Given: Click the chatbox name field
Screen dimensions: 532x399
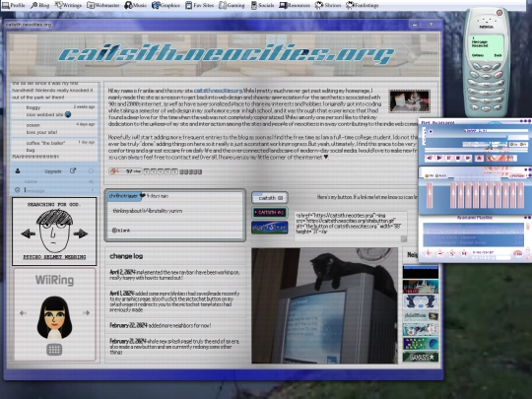Looking at the screenshot, I should pyautogui.click(x=54, y=181).
